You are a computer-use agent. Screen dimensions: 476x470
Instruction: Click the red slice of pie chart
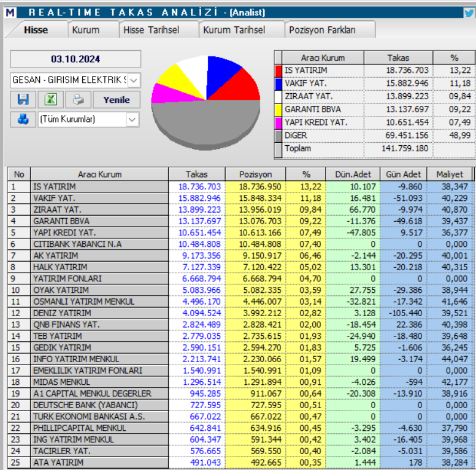pos(241,89)
